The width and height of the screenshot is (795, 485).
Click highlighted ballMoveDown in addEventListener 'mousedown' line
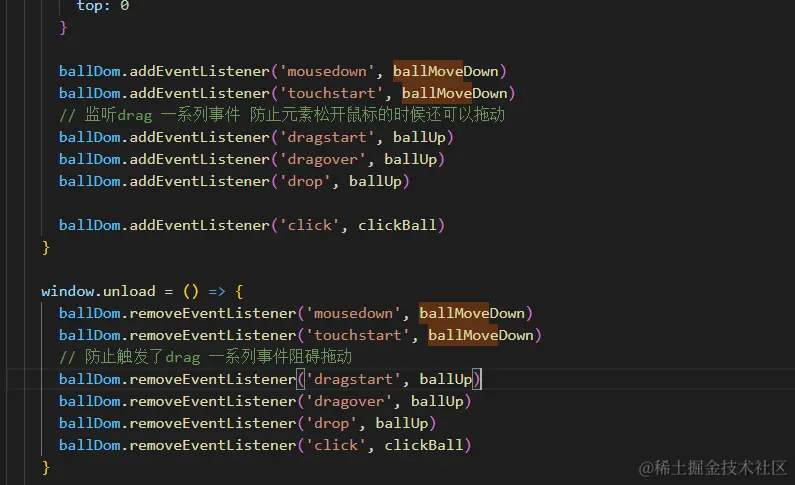(x=446, y=71)
